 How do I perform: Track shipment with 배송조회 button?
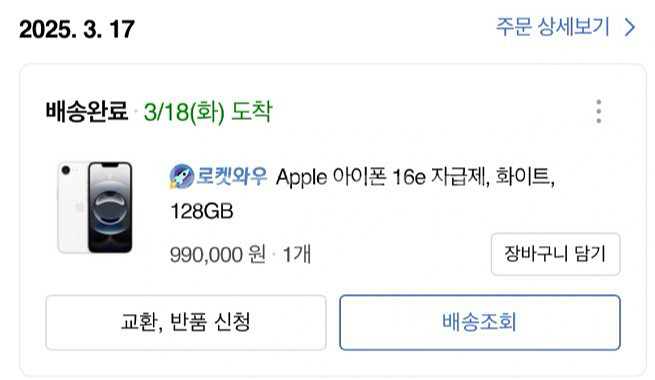point(480,322)
